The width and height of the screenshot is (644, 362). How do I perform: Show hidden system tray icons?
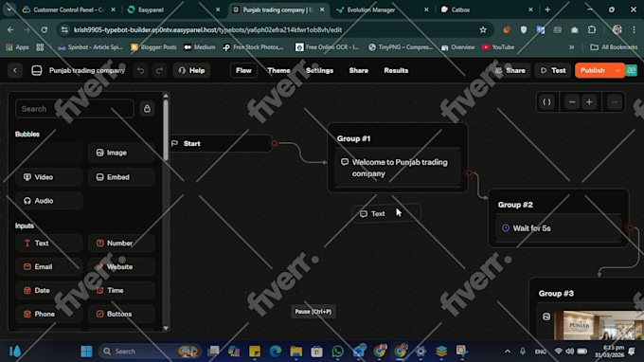pyautogui.click(x=508, y=352)
